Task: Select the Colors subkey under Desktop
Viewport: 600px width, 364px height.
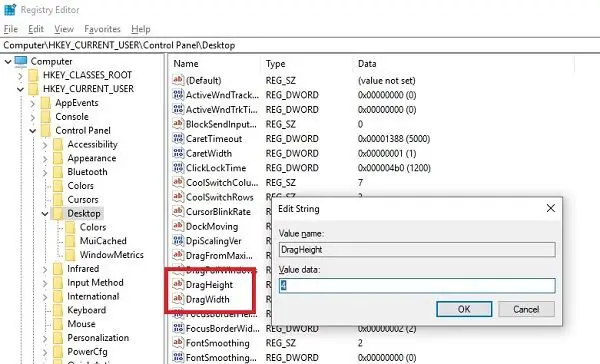Action: pyautogui.click(x=93, y=227)
